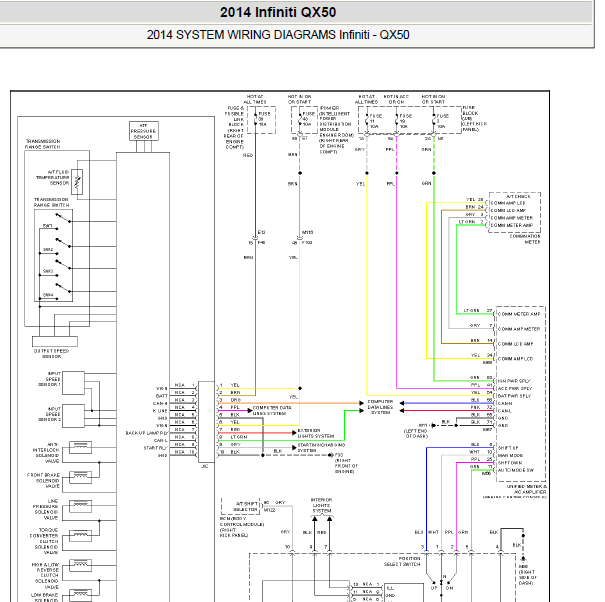Viewport: 605px width, 602px height.
Task: Click the FUSE 11 10A label
Action: click(375, 121)
